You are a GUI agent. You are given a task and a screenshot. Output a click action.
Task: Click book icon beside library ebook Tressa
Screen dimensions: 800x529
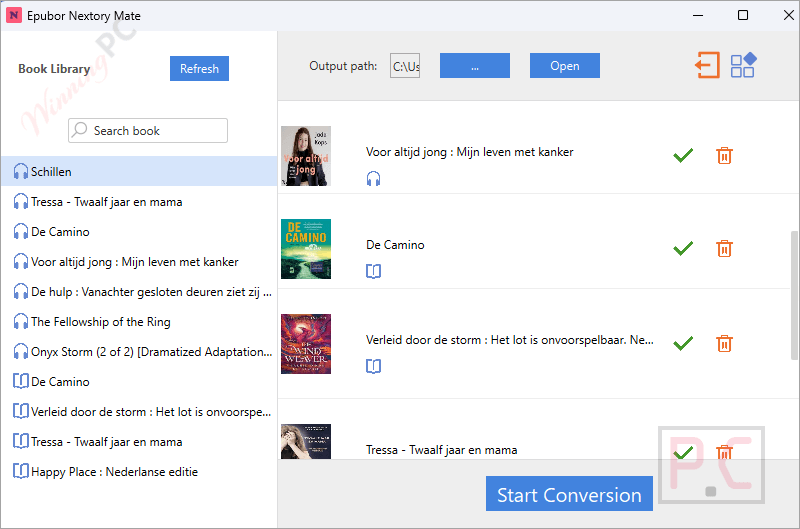(21, 441)
